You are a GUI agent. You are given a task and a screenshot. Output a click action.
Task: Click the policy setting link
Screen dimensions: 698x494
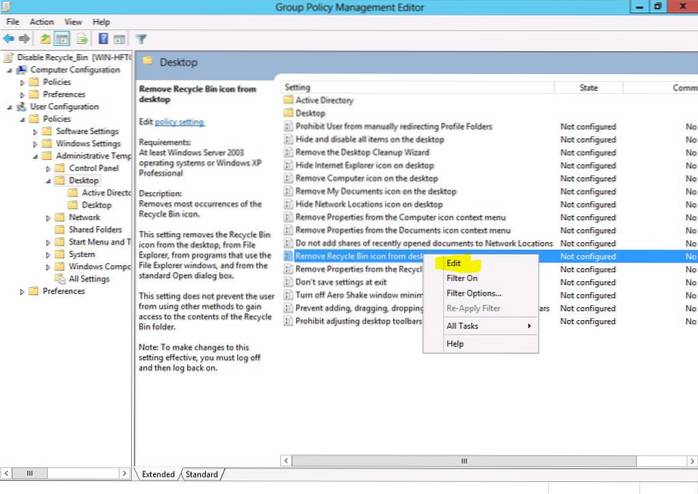point(180,122)
